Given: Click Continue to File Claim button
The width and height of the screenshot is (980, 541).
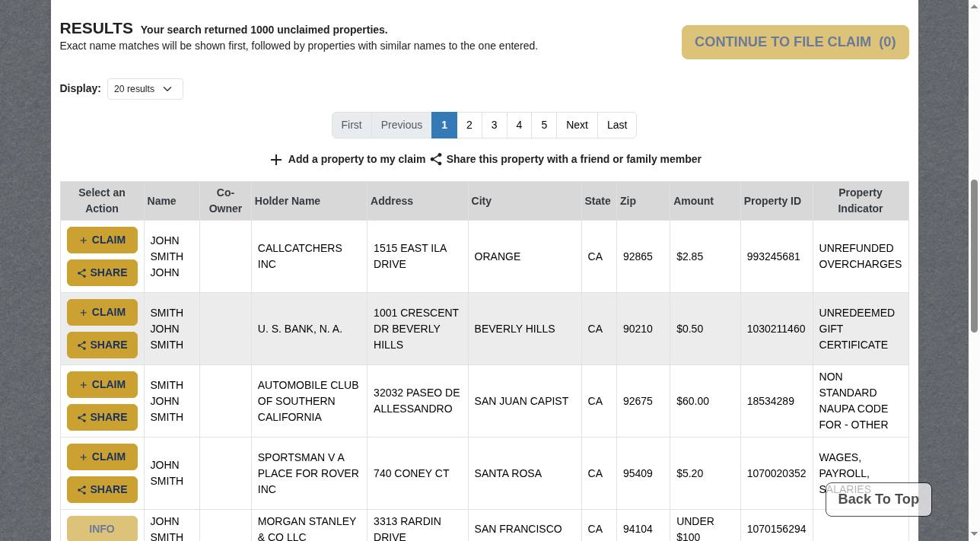Looking at the screenshot, I should [795, 42].
